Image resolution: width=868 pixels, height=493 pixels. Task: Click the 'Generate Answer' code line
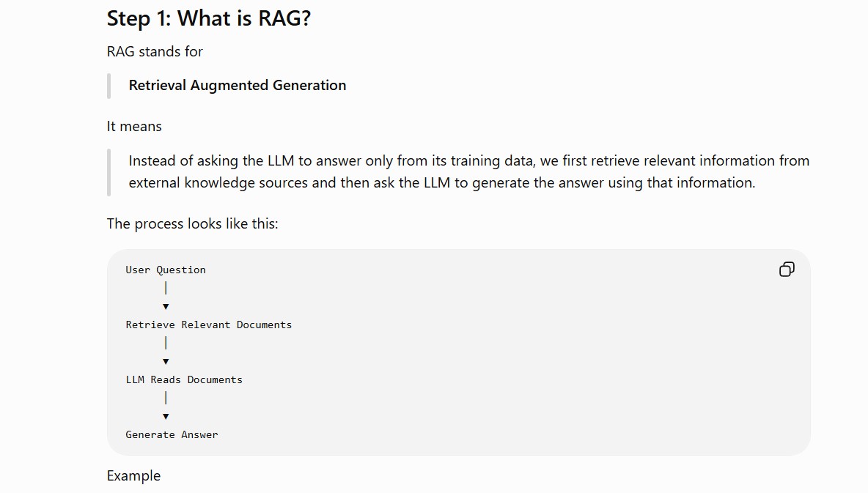pyautogui.click(x=172, y=434)
